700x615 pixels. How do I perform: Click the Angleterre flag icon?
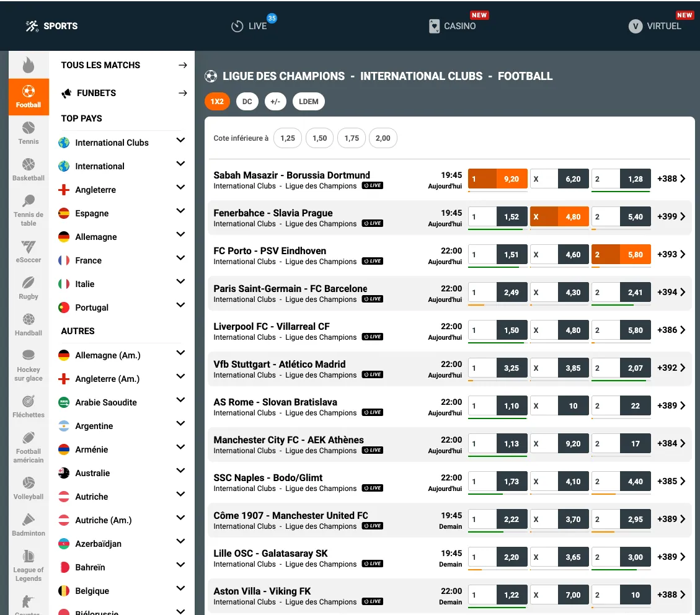pyautogui.click(x=64, y=190)
